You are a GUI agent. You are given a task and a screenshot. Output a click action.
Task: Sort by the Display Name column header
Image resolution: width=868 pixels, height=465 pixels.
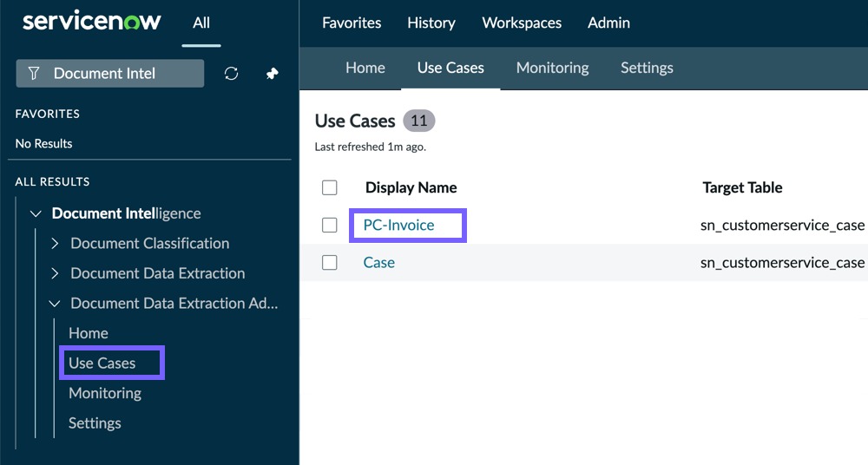click(411, 187)
